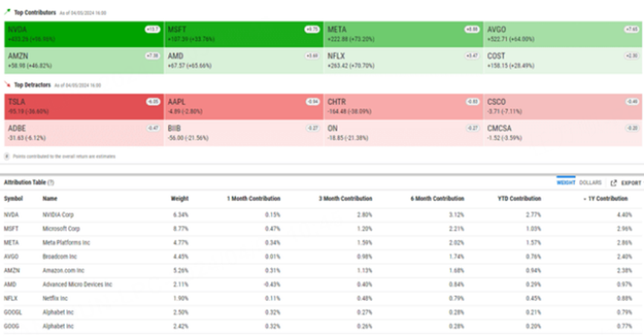Viewport: 644px width, 336px height.
Task: Click the GOOG symbol in table
Action: pyautogui.click(x=11, y=326)
